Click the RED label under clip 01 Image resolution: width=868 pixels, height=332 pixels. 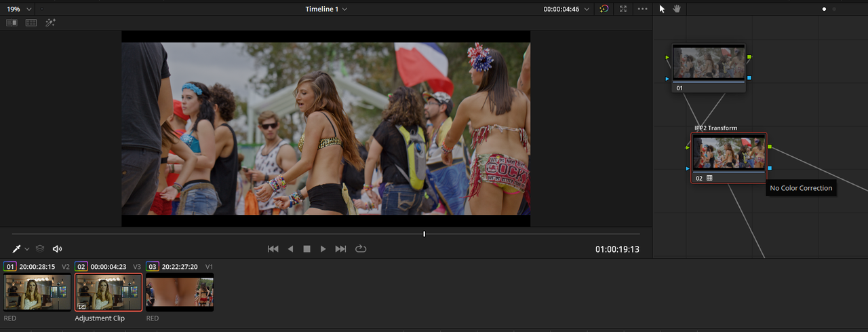(10, 318)
